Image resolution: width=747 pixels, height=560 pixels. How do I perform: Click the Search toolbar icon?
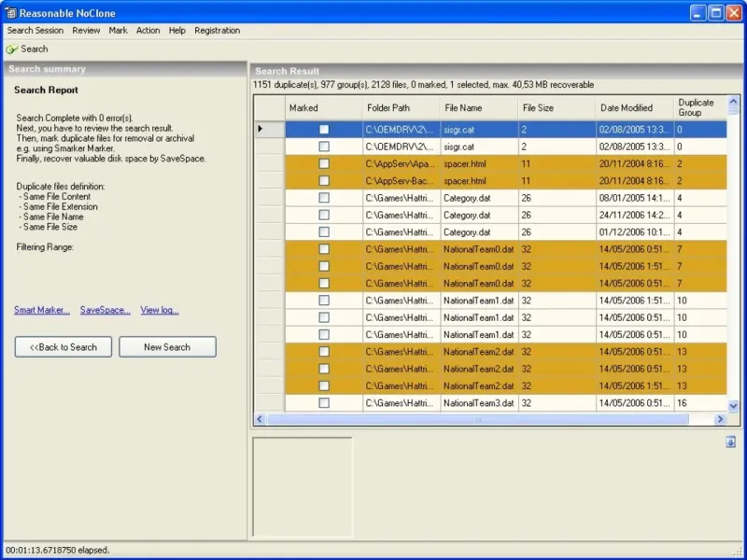[x=12, y=49]
